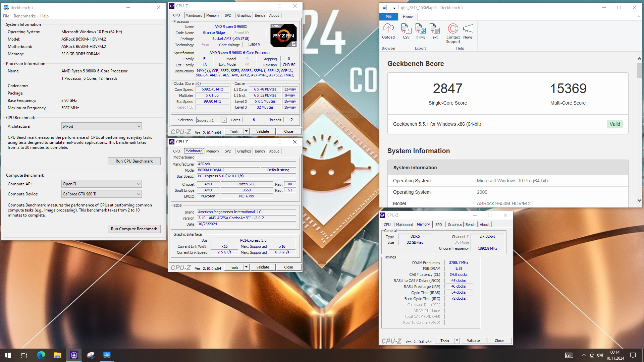The height and width of the screenshot is (362, 644).
Task: Click the results window scrollbar thumb
Action: tap(639, 70)
